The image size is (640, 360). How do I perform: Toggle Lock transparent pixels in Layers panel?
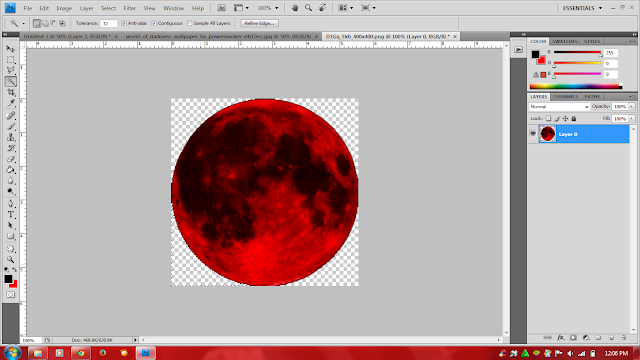point(548,119)
